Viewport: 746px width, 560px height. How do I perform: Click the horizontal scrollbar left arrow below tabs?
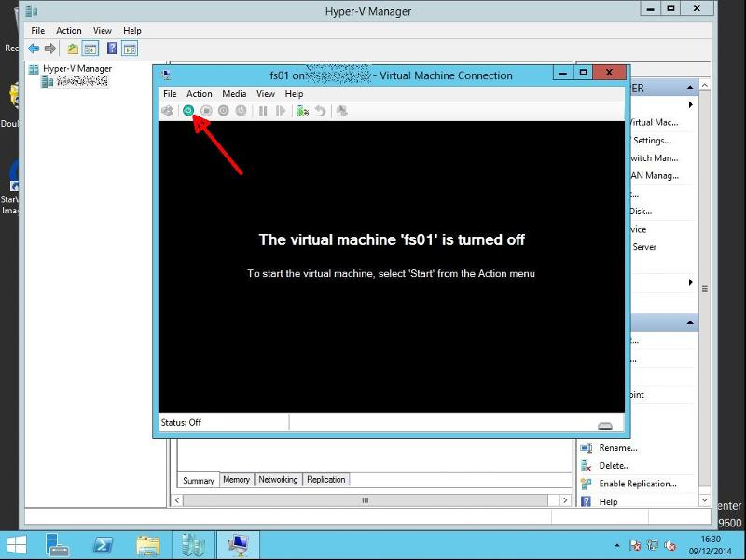[177, 500]
